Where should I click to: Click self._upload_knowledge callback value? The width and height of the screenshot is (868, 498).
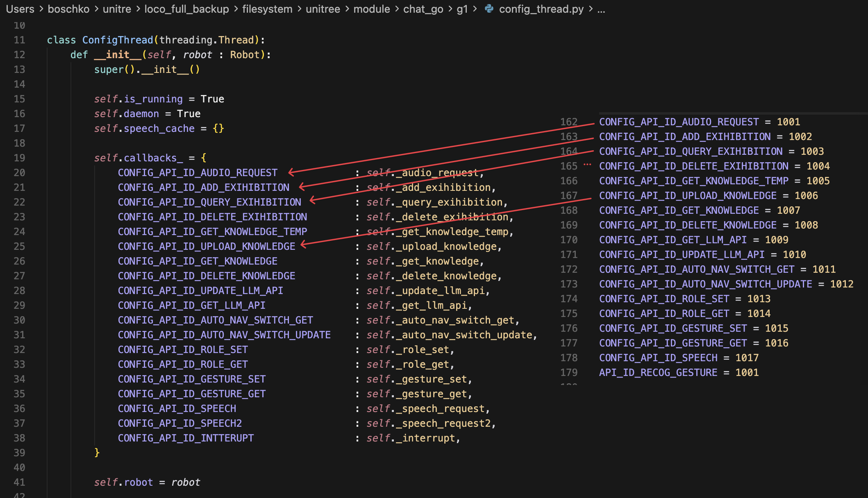tap(432, 247)
